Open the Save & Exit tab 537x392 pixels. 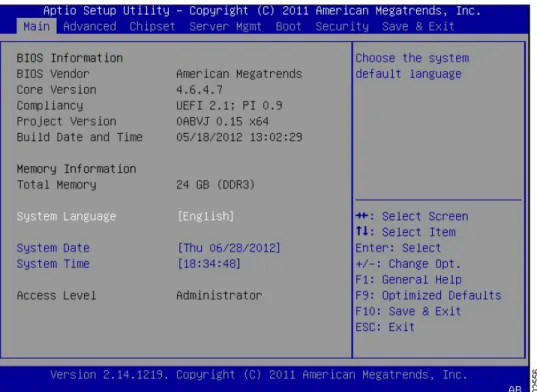tap(418, 26)
